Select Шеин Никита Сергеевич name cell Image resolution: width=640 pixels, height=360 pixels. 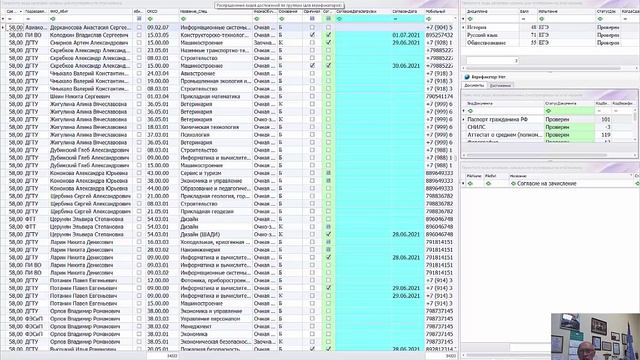coord(91,96)
